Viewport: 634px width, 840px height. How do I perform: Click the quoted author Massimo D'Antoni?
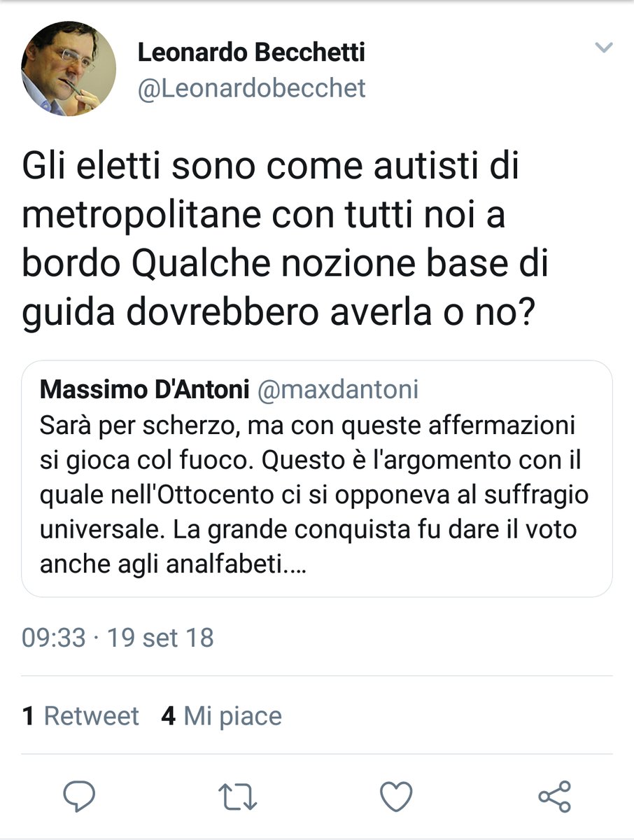[145, 389]
